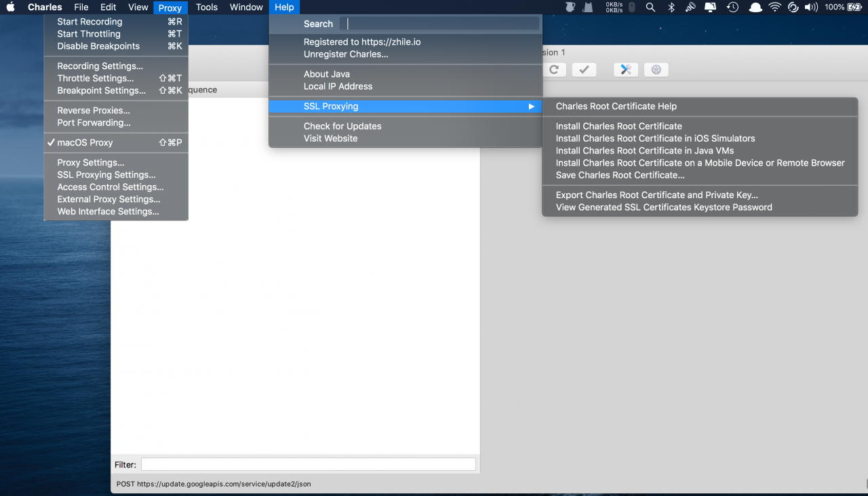
Task: Click the satellite dish menu bar icon
Action: coord(690,7)
